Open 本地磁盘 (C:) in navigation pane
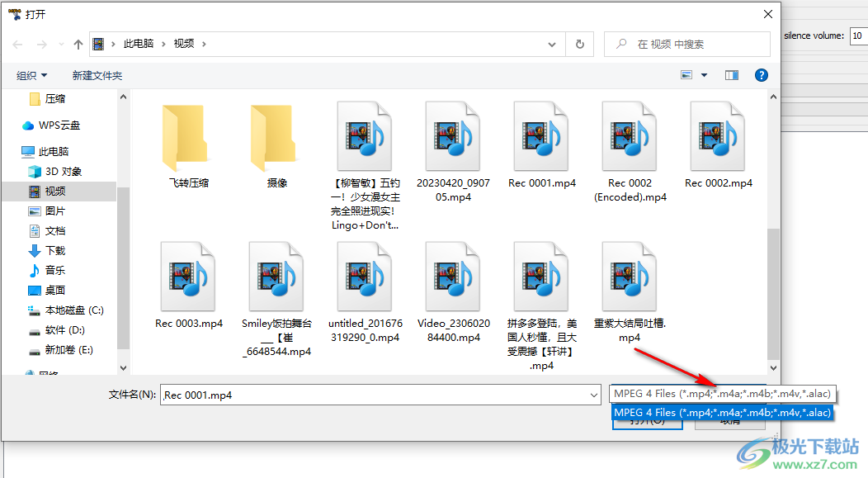 click(73, 310)
